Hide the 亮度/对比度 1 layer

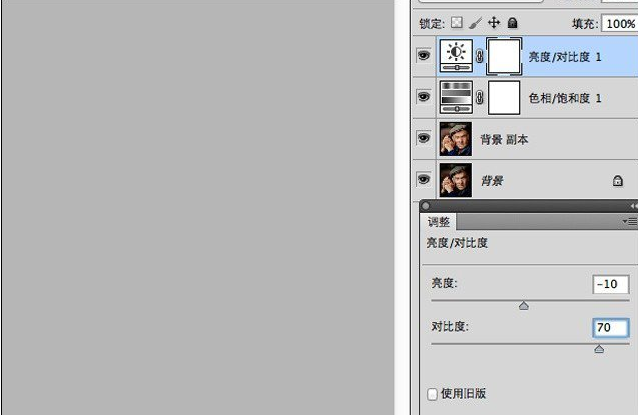click(424, 55)
